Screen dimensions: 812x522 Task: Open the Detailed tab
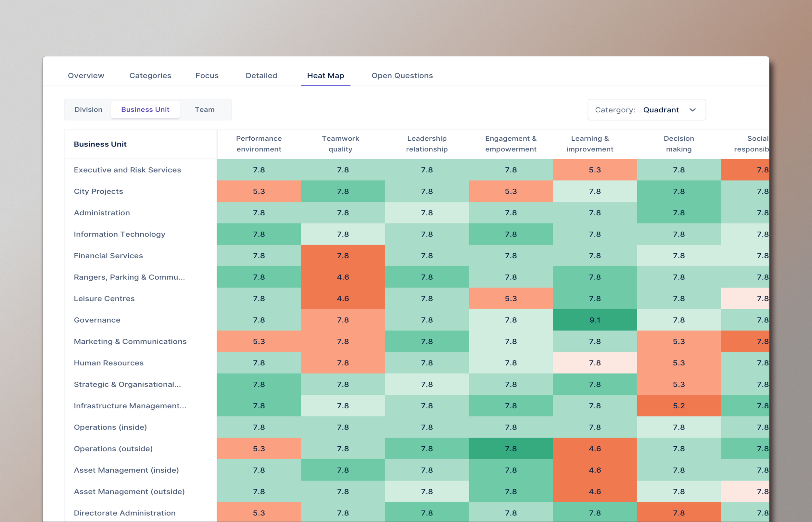261,76
